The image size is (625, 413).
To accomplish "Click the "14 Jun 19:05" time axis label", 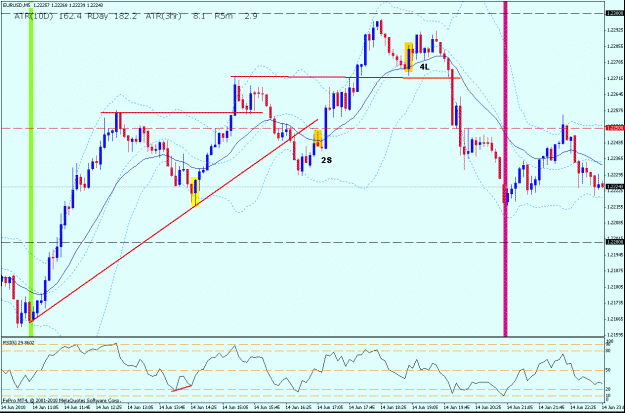I will pyautogui.click(x=425, y=409).
